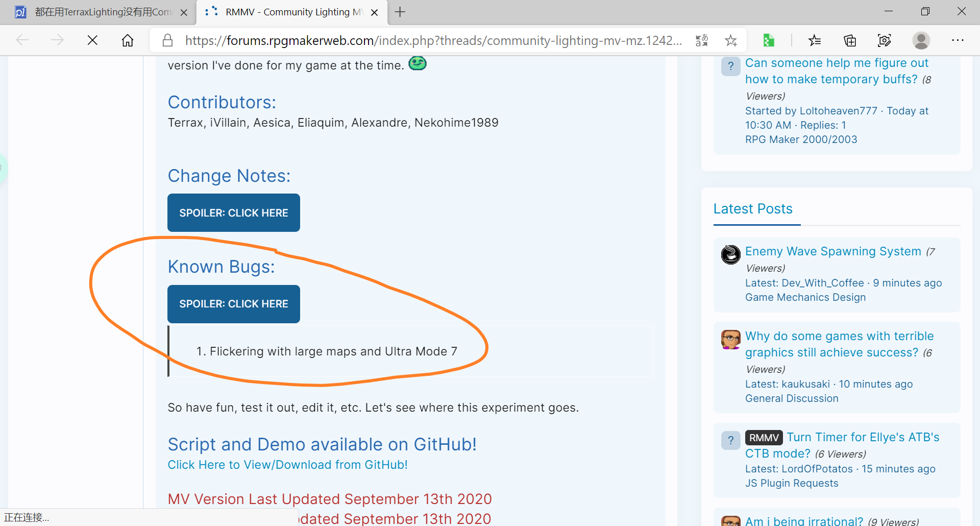
Task: Add this page to favorites star
Action: click(x=731, y=40)
